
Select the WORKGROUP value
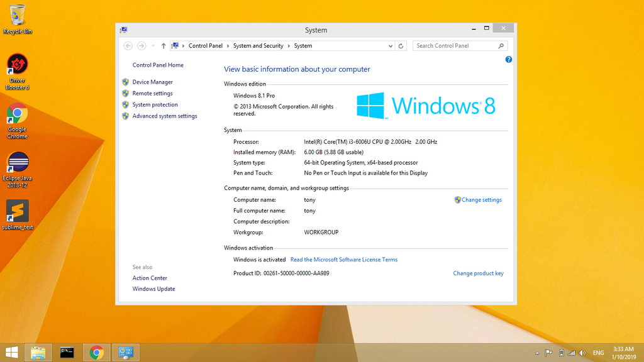321,233
